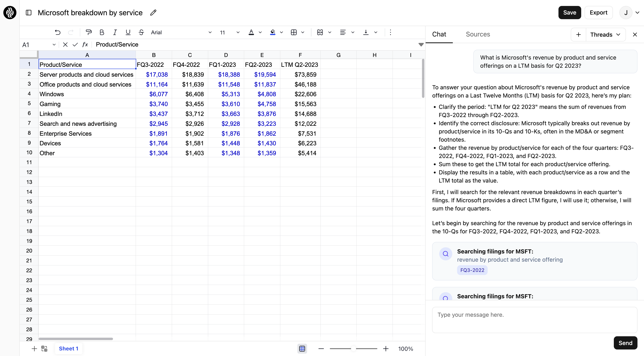The image size is (644, 356).
Task: Expand the fill color options arrow
Action: click(x=282, y=32)
